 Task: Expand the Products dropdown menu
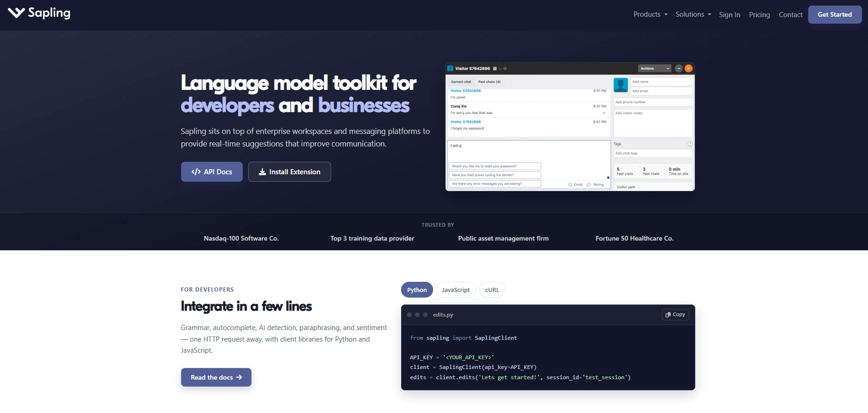[650, 14]
